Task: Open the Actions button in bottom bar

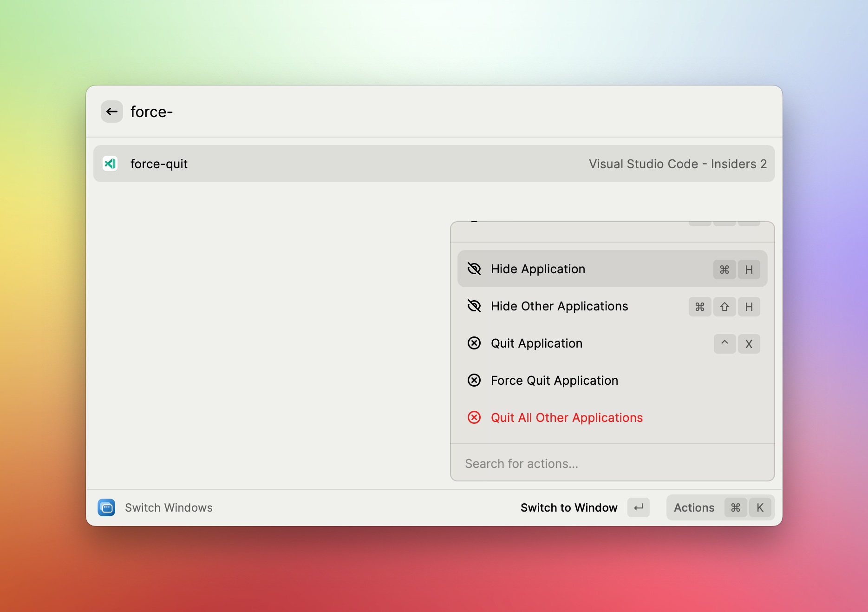Action: click(x=720, y=507)
